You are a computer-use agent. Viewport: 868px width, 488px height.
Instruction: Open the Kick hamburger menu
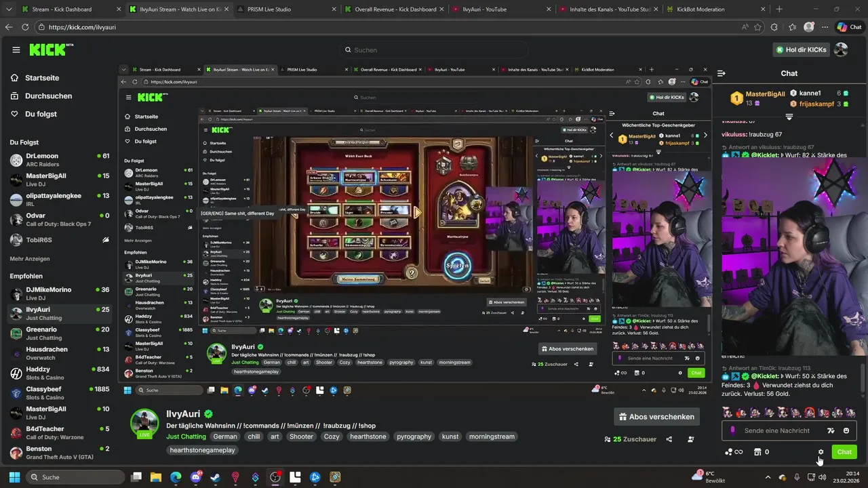pos(16,49)
